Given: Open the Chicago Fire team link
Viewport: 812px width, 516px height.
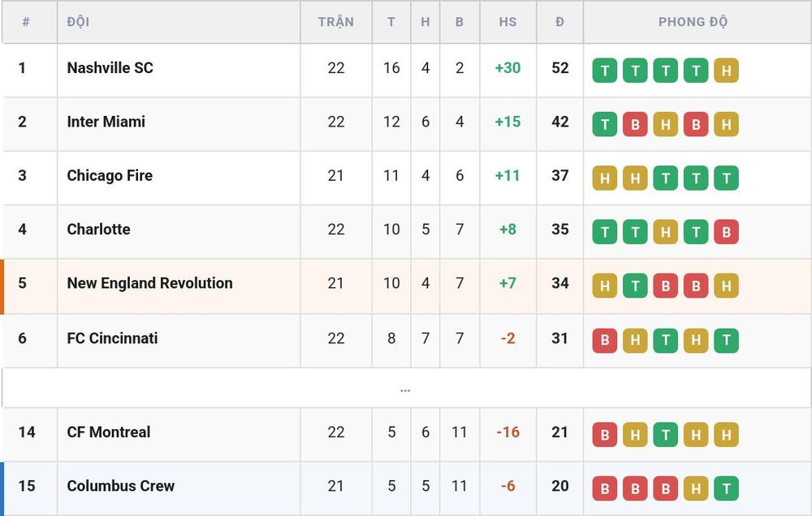Looking at the screenshot, I should point(110,175).
